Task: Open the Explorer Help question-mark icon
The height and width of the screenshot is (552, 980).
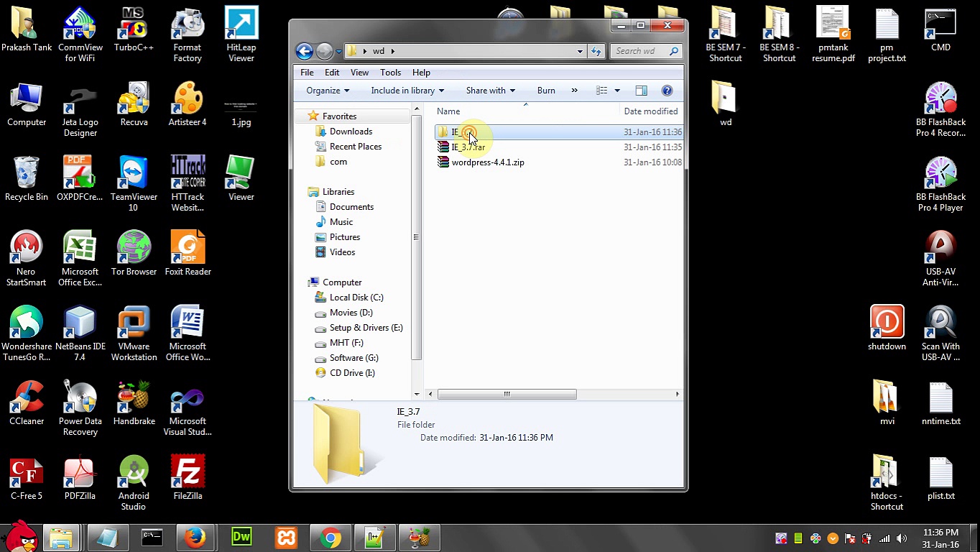Action: (x=667, y=91)
